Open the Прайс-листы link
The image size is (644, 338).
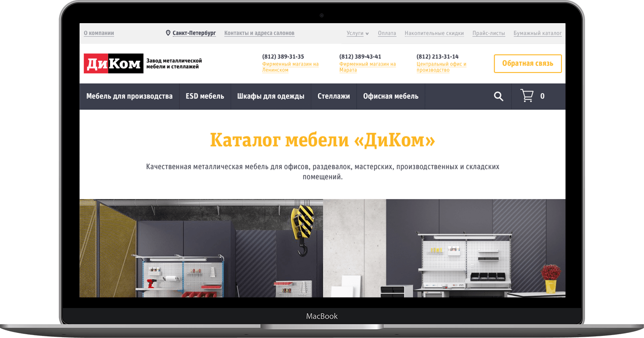[x=489, y=33]
